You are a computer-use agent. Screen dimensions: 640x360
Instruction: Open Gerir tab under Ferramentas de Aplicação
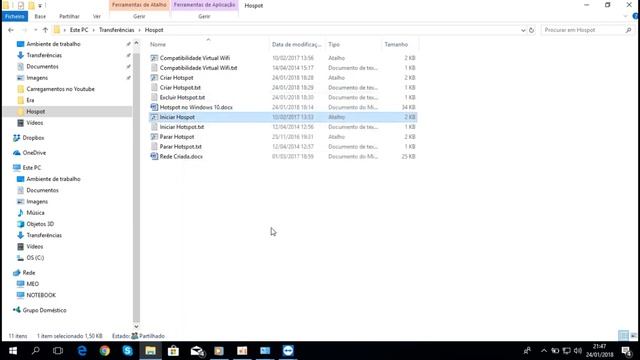click(x=204, y=16)
